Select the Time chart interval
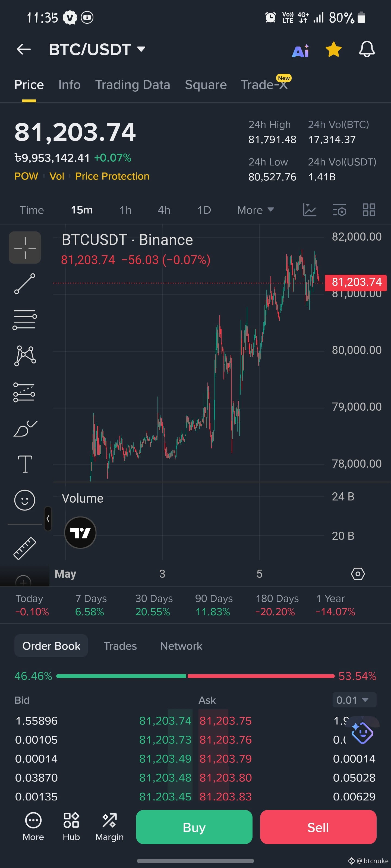This screenshot has width=391, height=868. (x=32, y=210)
